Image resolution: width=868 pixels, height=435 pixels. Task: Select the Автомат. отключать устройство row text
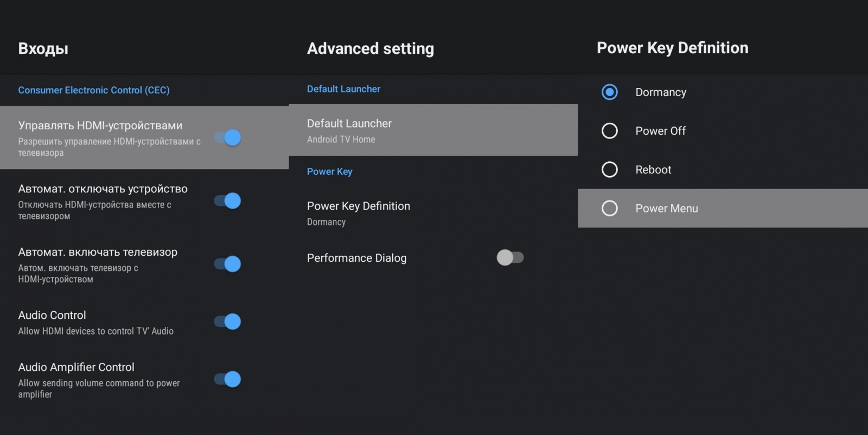click(103, 189)
